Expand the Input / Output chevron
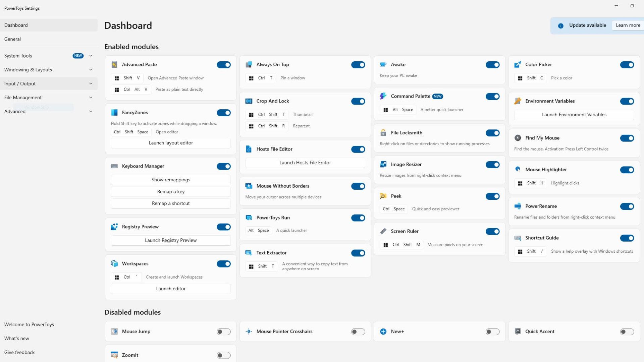Screen dimensions: 644x362 click(91, 83)
